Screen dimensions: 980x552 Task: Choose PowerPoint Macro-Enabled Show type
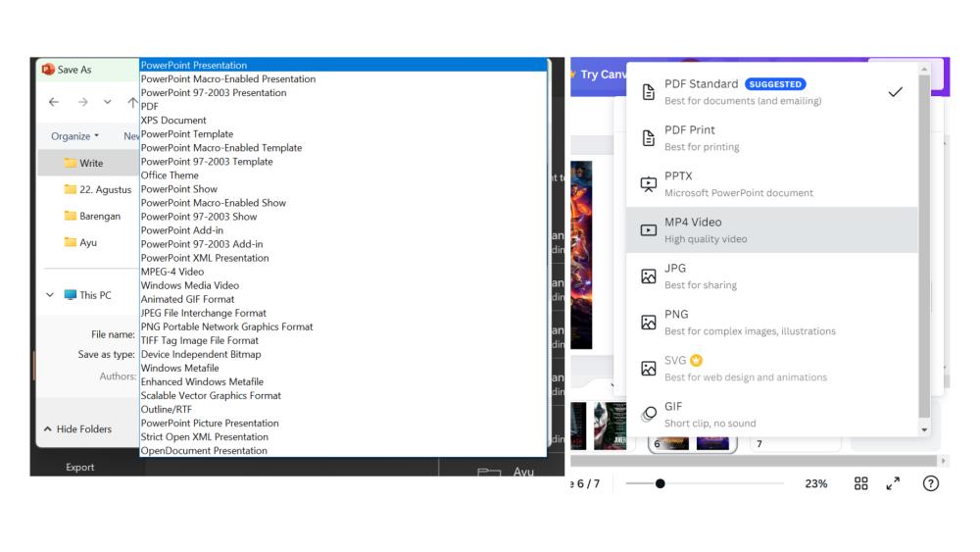[x=343, y=203]
